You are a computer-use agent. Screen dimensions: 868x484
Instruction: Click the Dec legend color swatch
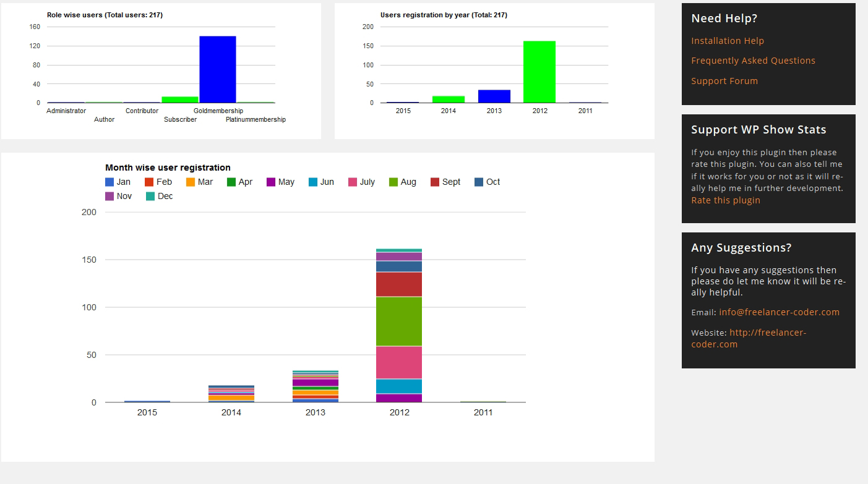click(150, 196)
